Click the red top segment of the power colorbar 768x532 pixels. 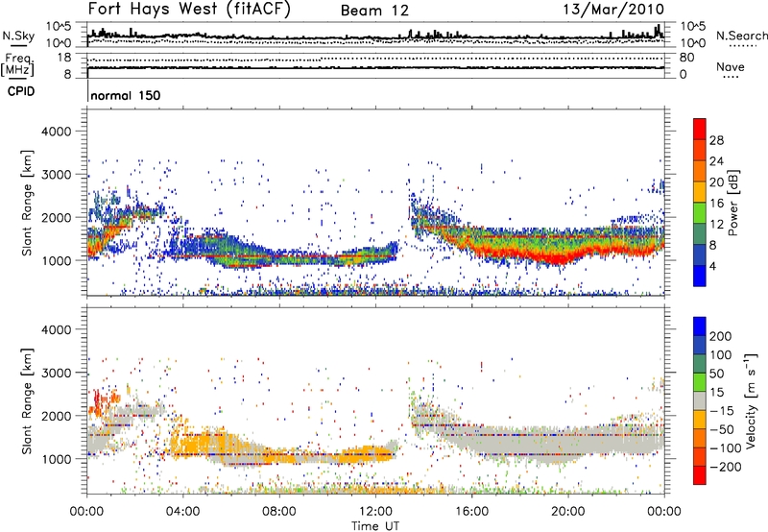click(700, 129)
